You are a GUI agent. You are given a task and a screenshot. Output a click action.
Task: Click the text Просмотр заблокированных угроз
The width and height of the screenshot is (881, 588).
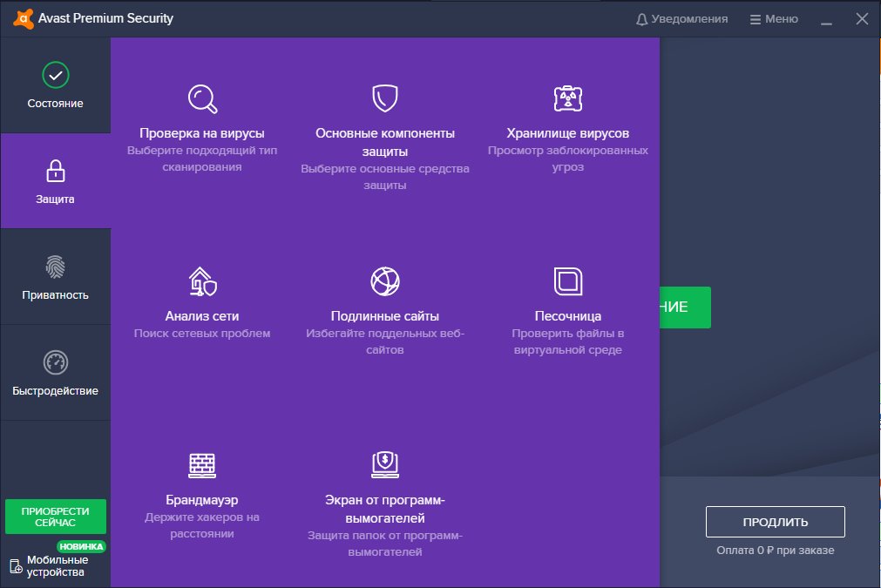pyautogui.click(x=568, y=159)
